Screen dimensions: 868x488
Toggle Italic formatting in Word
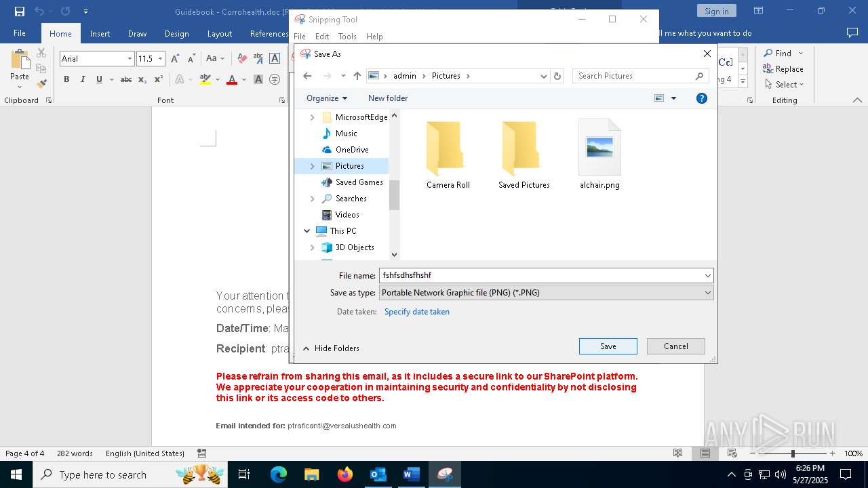tap(83, 79)
